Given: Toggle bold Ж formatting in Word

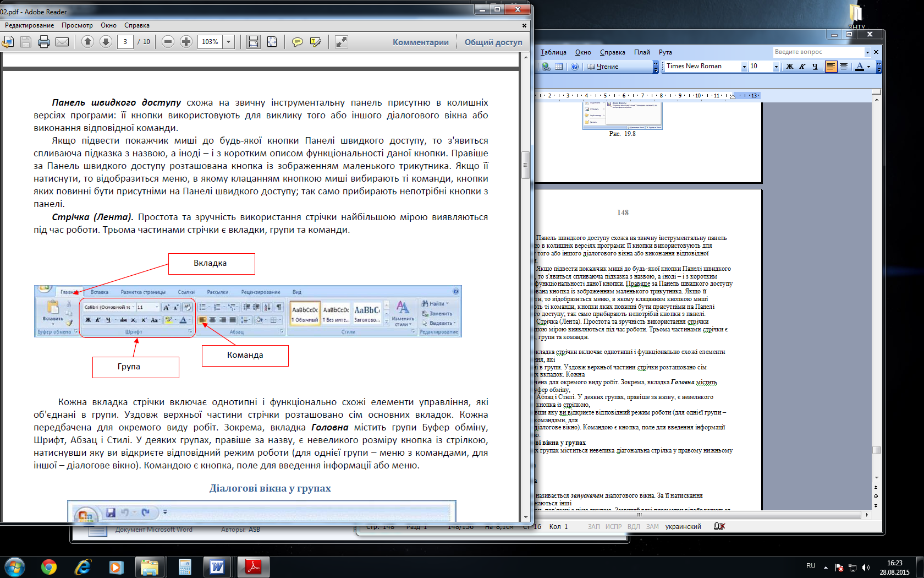Looking at the screenshot, I should [790, 67].
